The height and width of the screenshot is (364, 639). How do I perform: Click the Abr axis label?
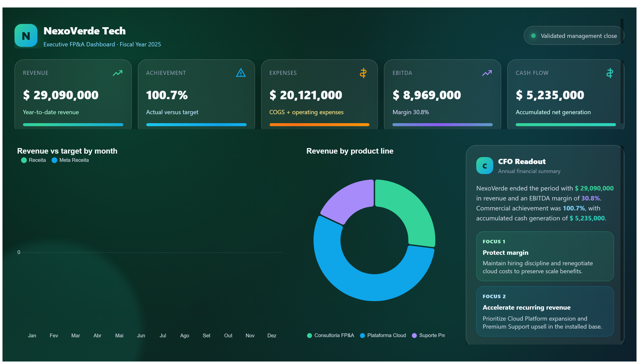coord(97,336)
